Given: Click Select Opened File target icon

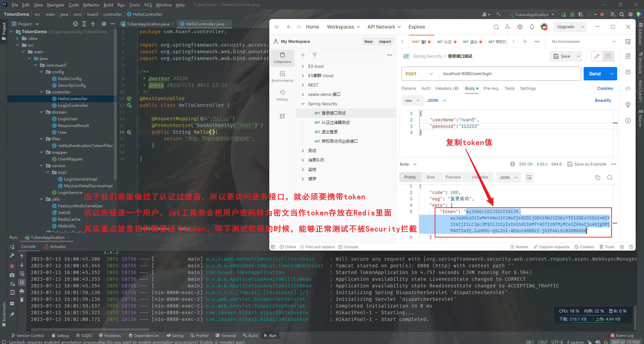Looking at the screenshot, I should 75,24.
